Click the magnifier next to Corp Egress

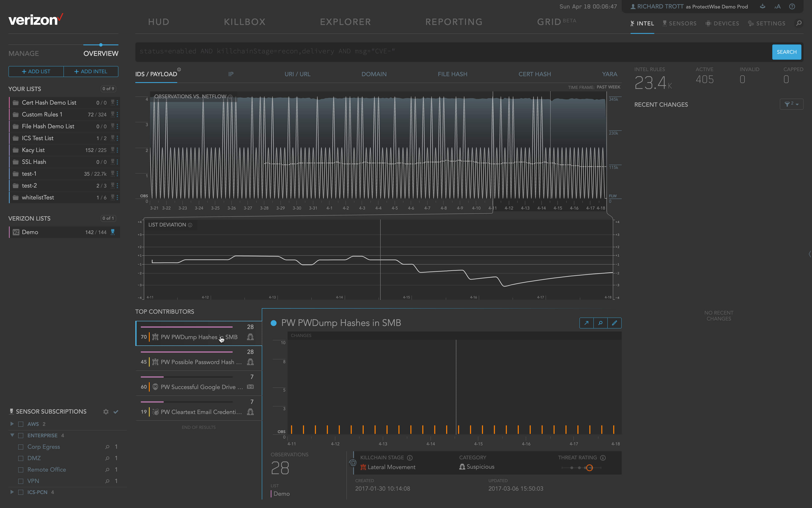tap(107, 447)
